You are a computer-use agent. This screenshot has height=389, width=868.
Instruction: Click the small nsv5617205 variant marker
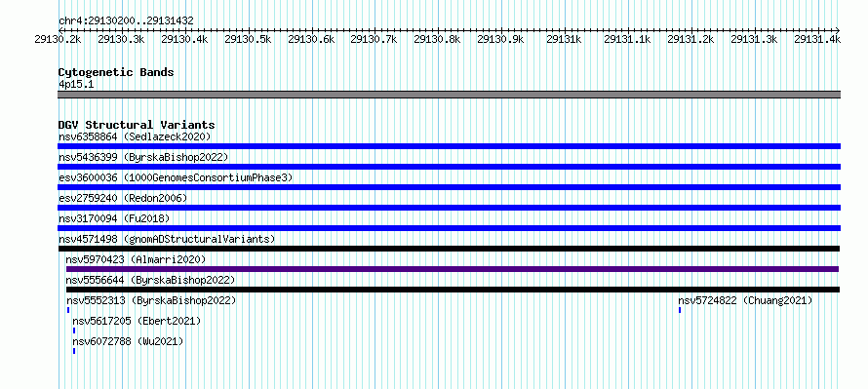[x=74, y=331]
